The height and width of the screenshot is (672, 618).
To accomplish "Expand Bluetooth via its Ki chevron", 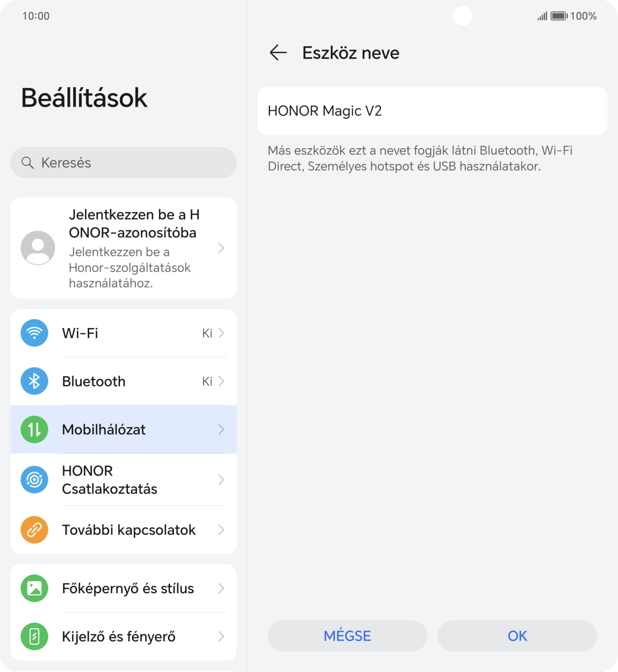I will click(221, 381).
